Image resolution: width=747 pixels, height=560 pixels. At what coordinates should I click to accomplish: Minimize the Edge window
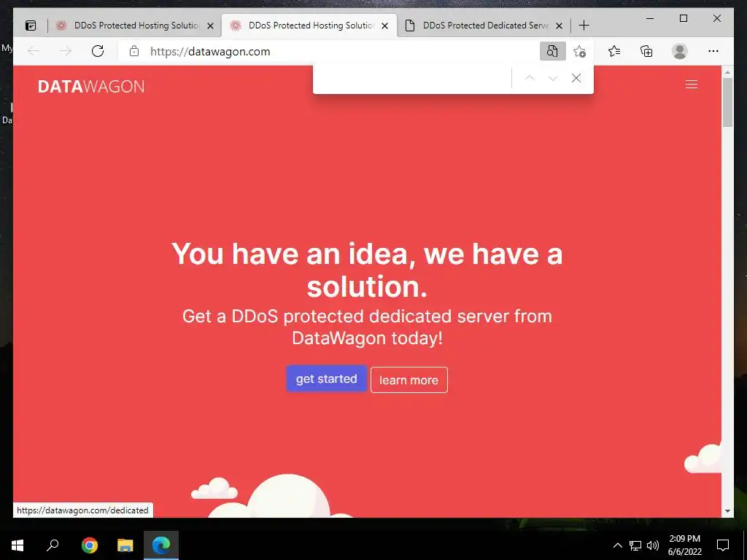tap(650, 18)
